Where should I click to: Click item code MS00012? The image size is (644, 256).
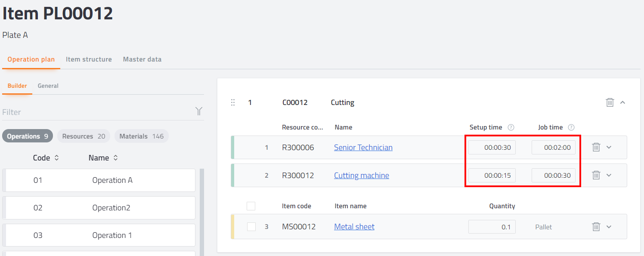(x=299, y=227)
